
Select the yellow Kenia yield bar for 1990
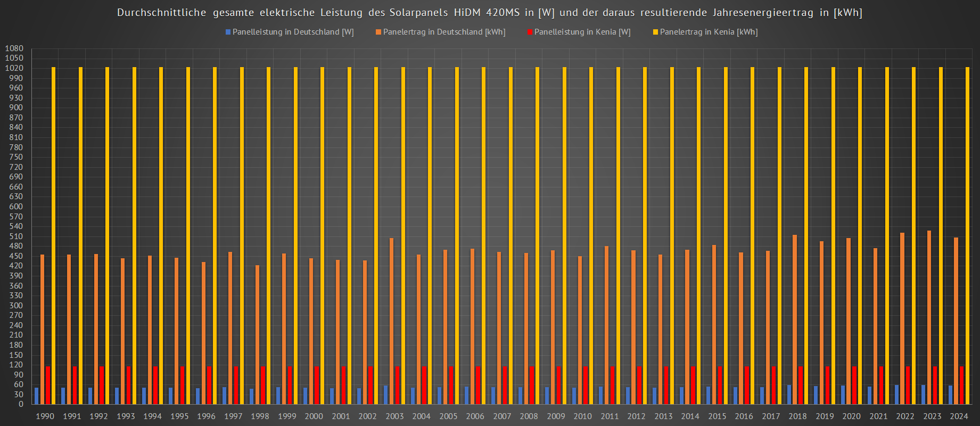(54, 234)
